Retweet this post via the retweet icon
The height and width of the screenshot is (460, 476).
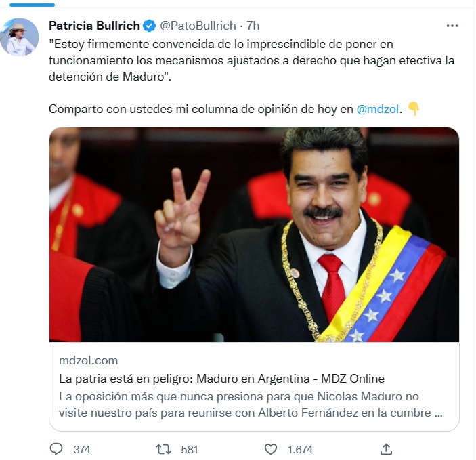(x=163, y=449)
